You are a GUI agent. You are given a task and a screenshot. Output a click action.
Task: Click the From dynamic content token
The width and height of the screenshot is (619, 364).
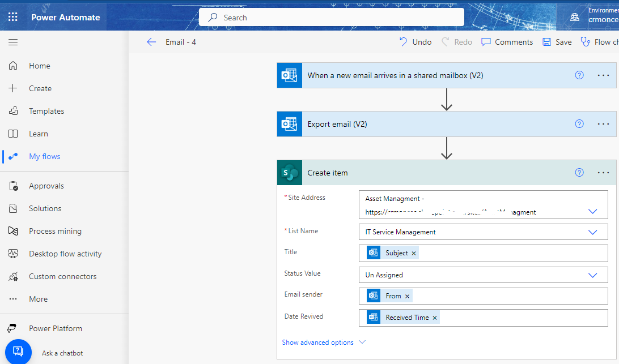click(389, 296)
